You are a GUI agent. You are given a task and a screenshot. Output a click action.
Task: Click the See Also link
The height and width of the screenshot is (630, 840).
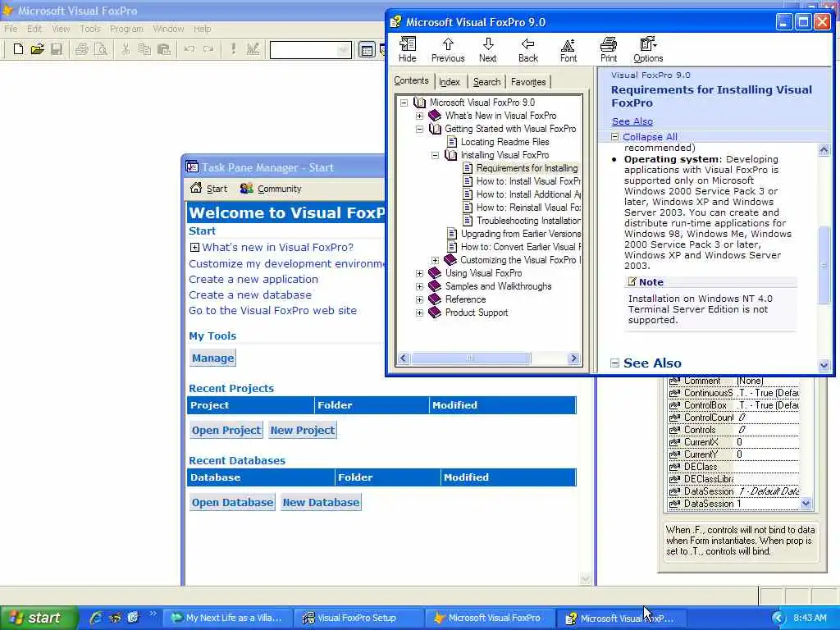pos(632,121)
